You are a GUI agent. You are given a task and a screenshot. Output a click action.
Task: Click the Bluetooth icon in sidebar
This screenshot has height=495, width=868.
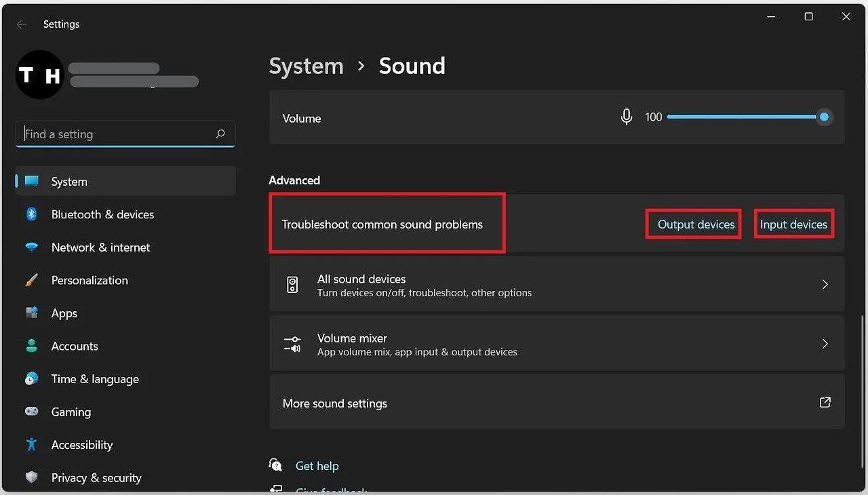[x=32, y=214]
